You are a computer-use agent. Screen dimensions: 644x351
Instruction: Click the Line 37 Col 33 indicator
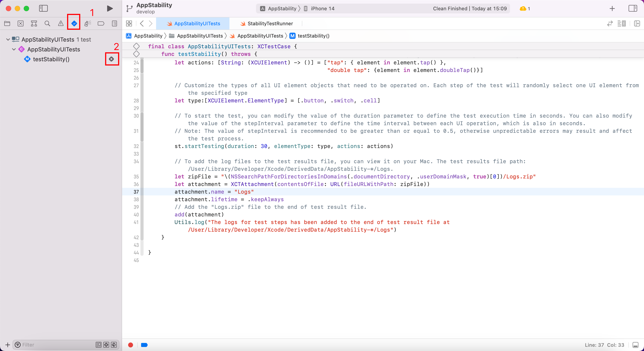604,345
